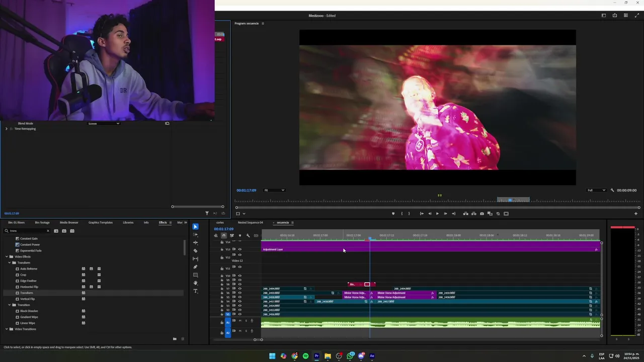
Task: Collapse the Transition effects folder
Action: pyautogui.click(x=9, y=305)
